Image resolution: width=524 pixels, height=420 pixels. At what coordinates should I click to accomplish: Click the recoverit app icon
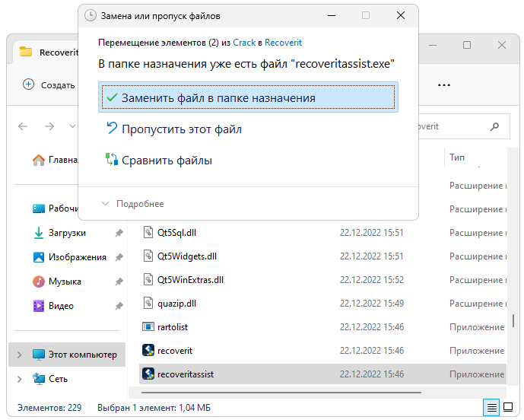click(x=148, y=350)
